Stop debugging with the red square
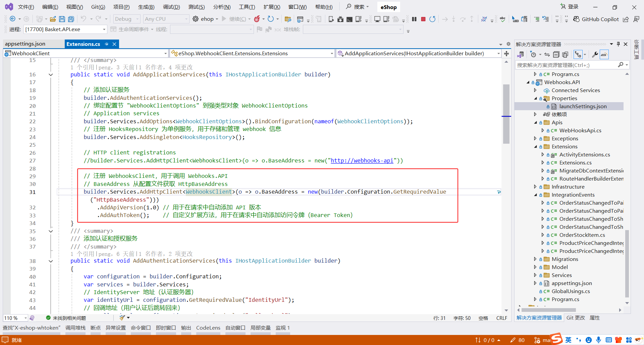Screen dimensions: 644x345 [x=423, y=19]
